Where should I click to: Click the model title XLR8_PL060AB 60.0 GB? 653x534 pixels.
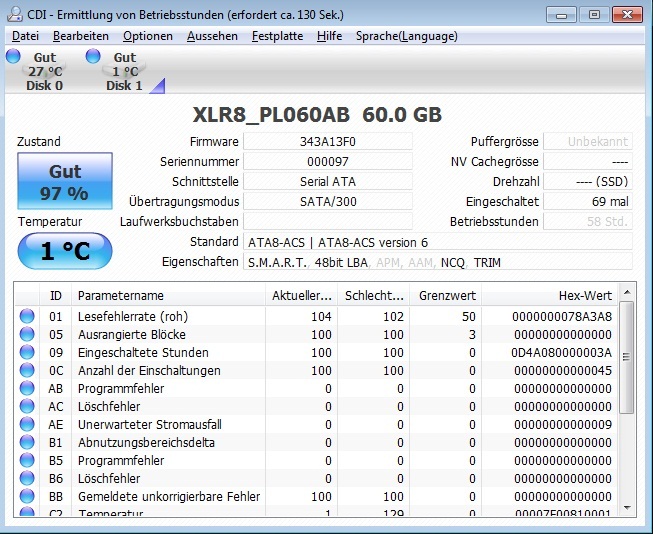coord(317,115)
